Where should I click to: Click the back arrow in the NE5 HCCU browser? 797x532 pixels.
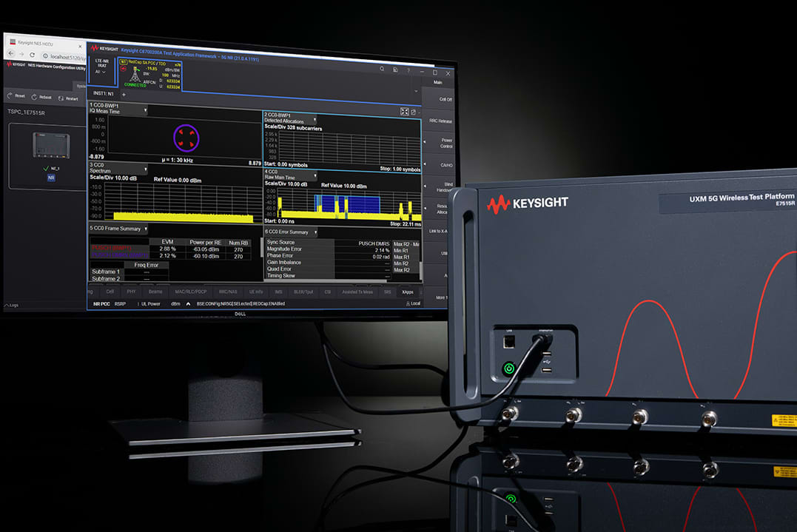point(10,54)
